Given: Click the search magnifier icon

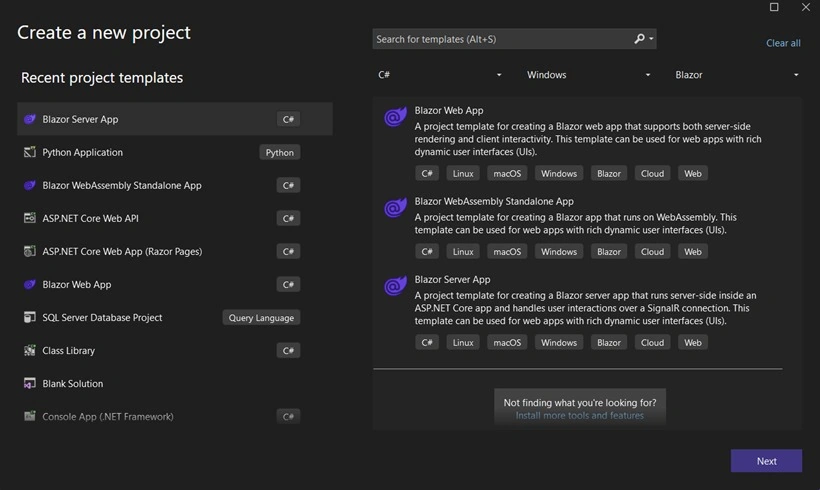Looking at the screenshot, I should [639, 39].
